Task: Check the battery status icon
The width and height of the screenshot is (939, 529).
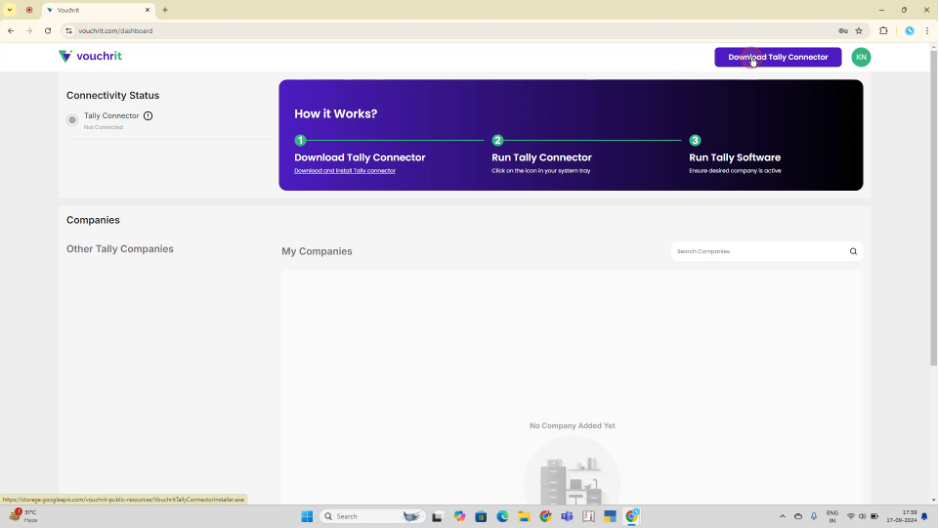Action: coord(874,516)
